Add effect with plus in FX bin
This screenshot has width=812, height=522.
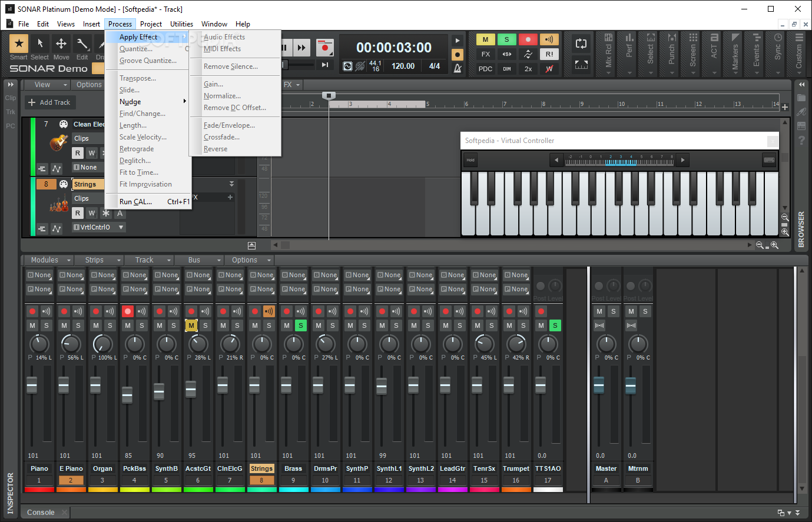click(230, 197)
